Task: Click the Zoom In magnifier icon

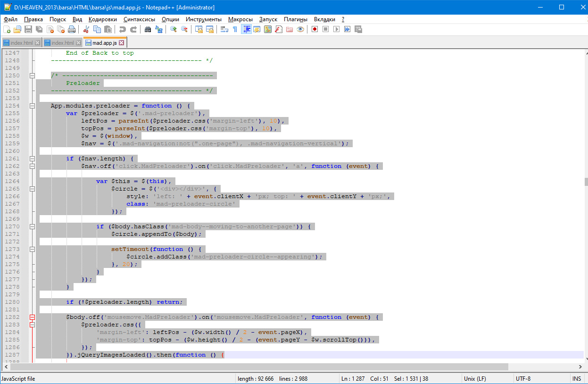Action: (x=174, y=29)
